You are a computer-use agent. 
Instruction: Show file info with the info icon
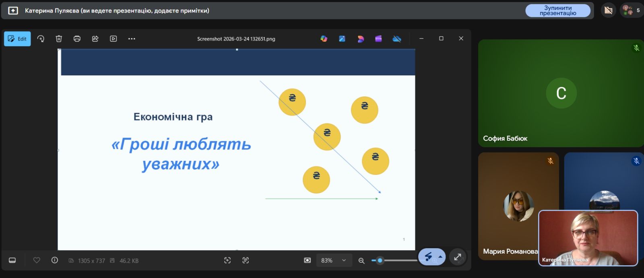(x=55, y=261)
